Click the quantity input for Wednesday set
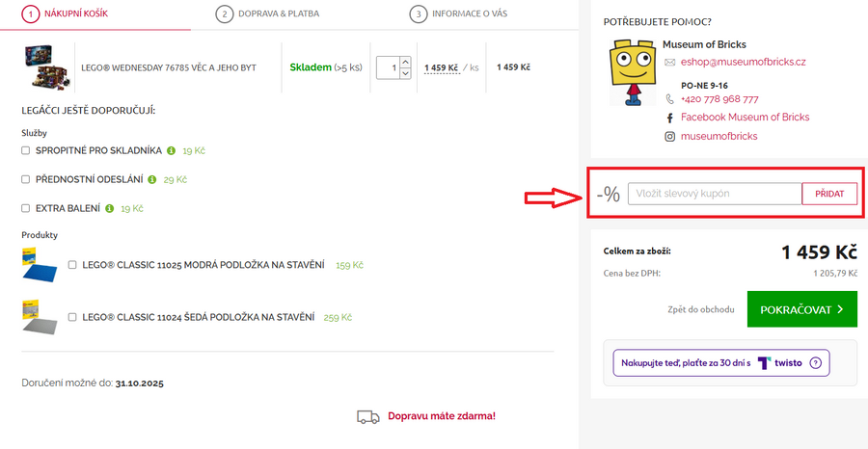Image resolution: width=868 pixels, height=449 pixels. pos(388,67)
